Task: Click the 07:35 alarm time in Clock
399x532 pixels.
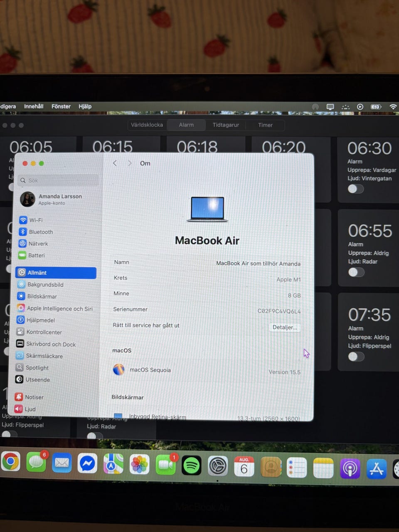Action: click(x=369, y=315)
